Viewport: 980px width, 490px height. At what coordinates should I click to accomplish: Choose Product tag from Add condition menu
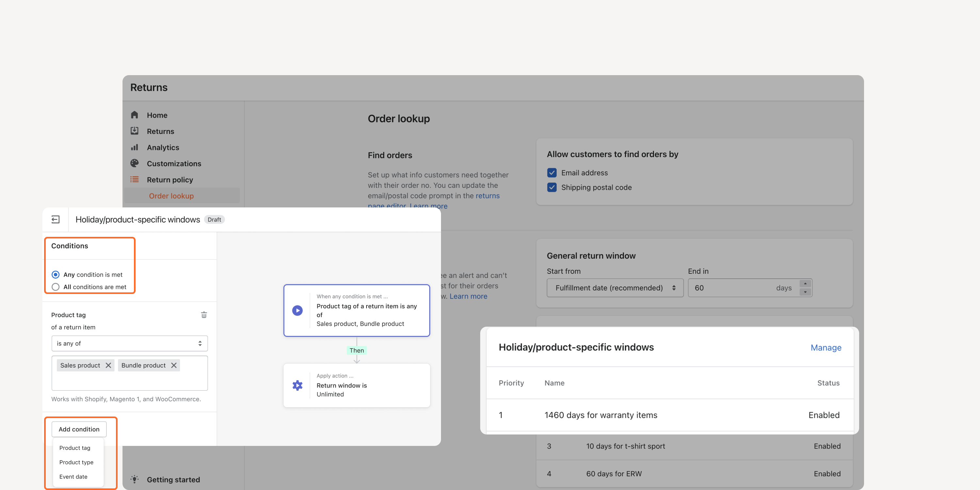coord(74,448)
